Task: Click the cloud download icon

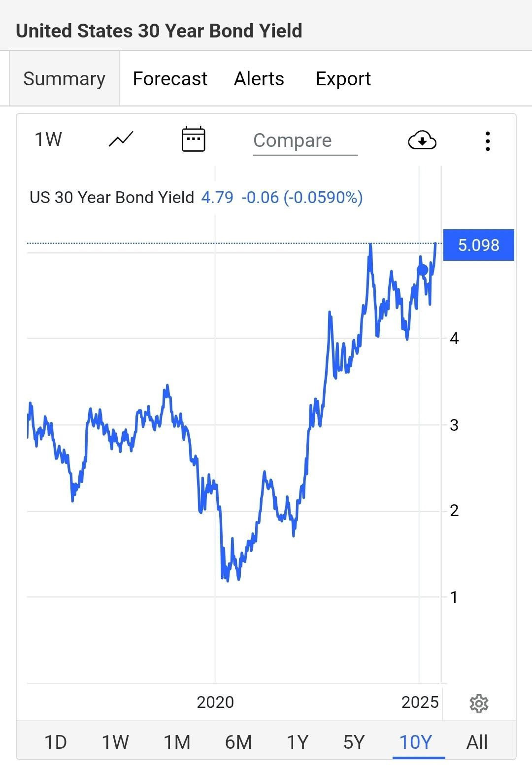Action: tap(422, 140)
